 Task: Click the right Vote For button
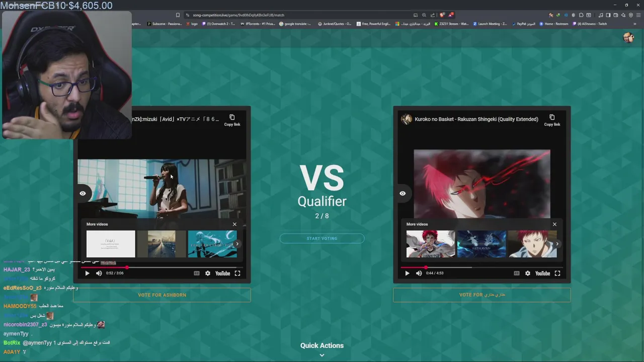[x=482, y=295]
